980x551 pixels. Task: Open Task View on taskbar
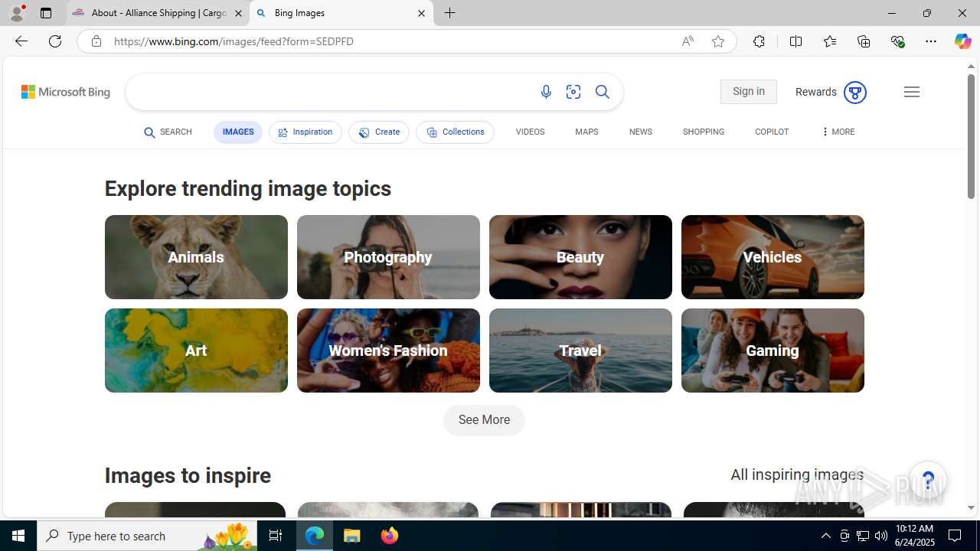click(276, 536)
